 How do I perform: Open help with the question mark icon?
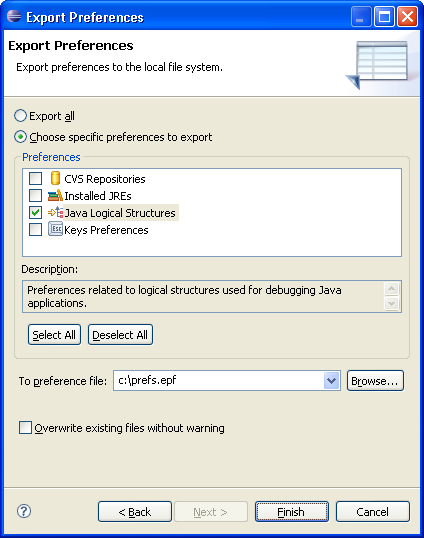(x=24, y=511)
